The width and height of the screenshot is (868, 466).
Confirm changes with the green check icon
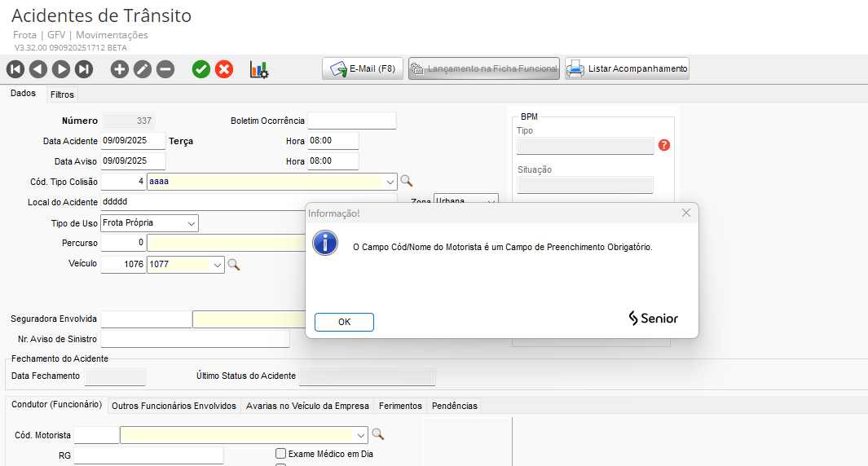tap(201, 69)
